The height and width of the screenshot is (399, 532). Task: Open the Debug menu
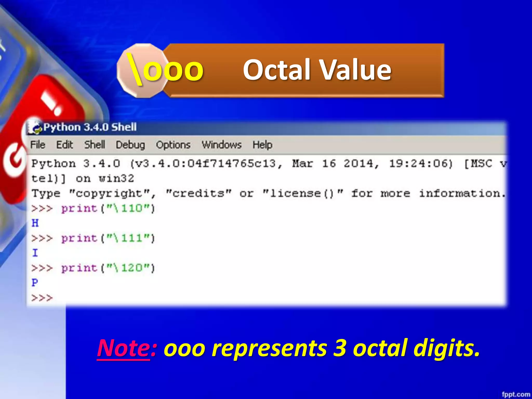pos(130,145)
